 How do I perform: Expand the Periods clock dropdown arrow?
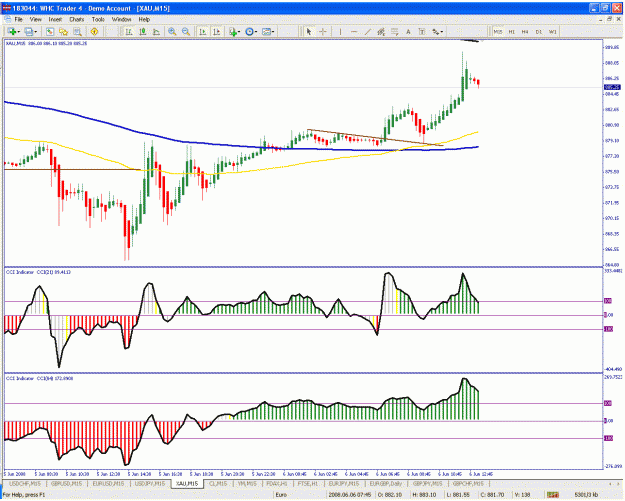point(256,32)
